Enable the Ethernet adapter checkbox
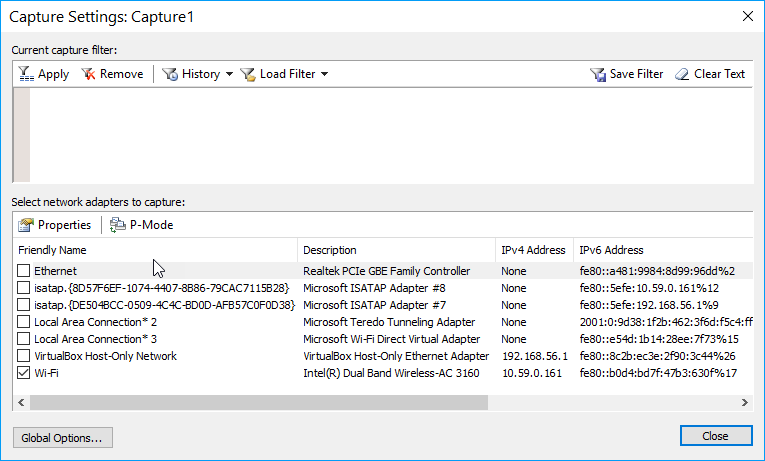Viewport: 765px width, 461px height. click(x=24, y=271)
